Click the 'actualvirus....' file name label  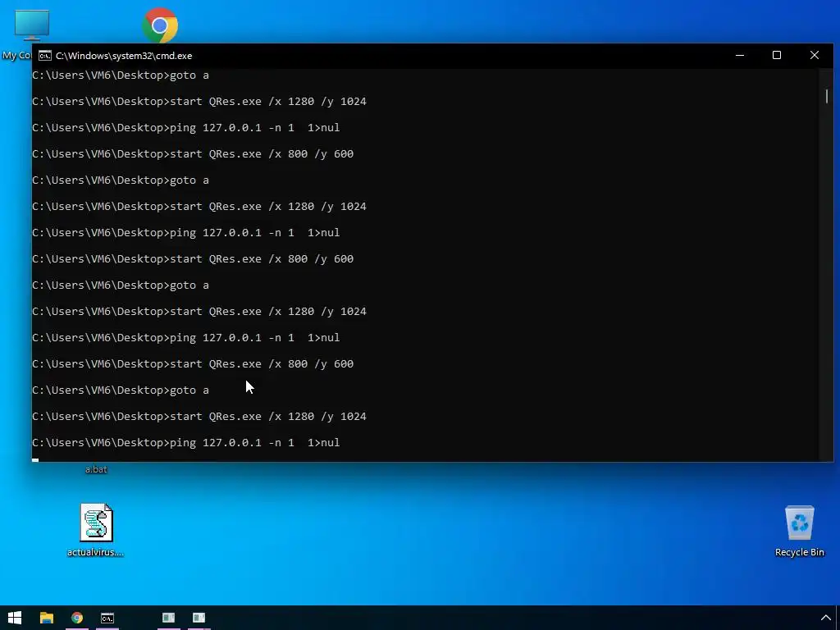pyautogui.click(x=95, y=552)
